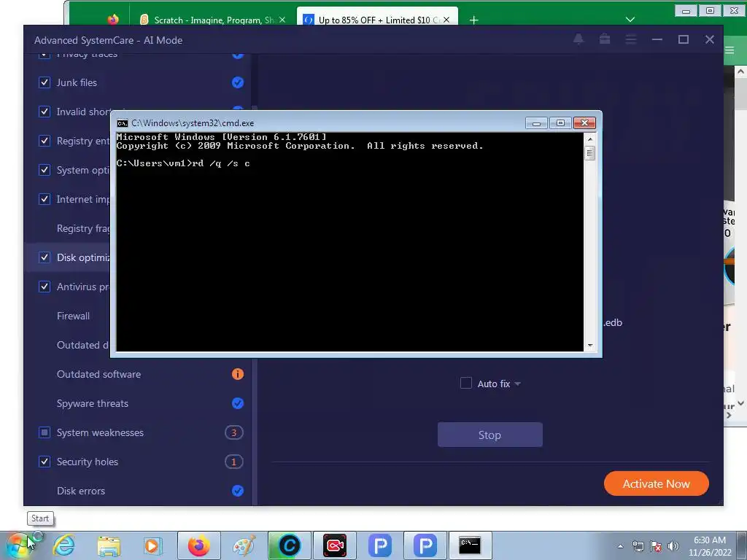Close the Up to 85% OFF browser tab
The image size is (747, 560).
(x=446, y=20)
